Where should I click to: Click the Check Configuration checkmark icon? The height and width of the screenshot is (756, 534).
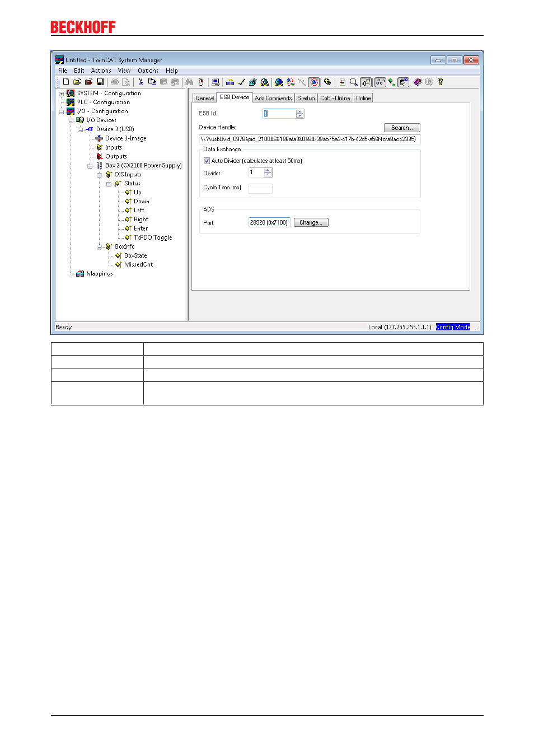242,82
